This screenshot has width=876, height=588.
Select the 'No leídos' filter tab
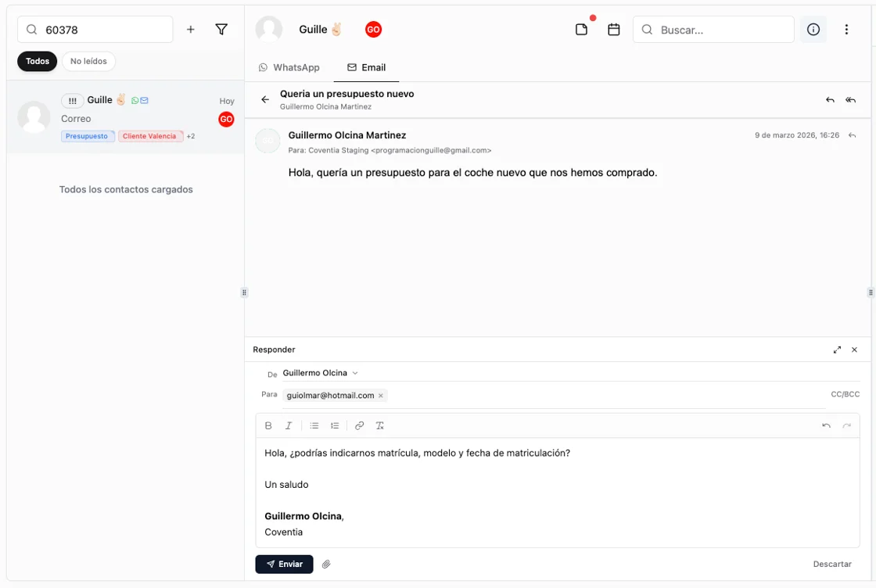[x=88, y=60]
